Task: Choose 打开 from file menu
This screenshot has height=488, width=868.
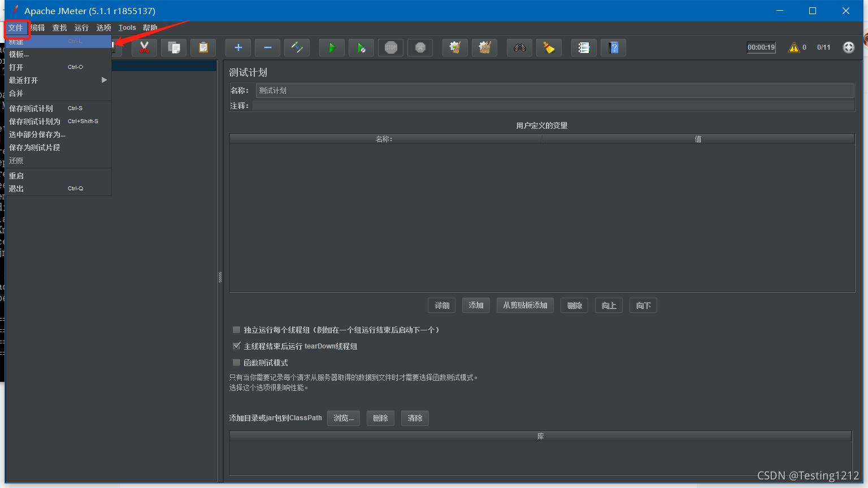Action: [x=58, y=67]
